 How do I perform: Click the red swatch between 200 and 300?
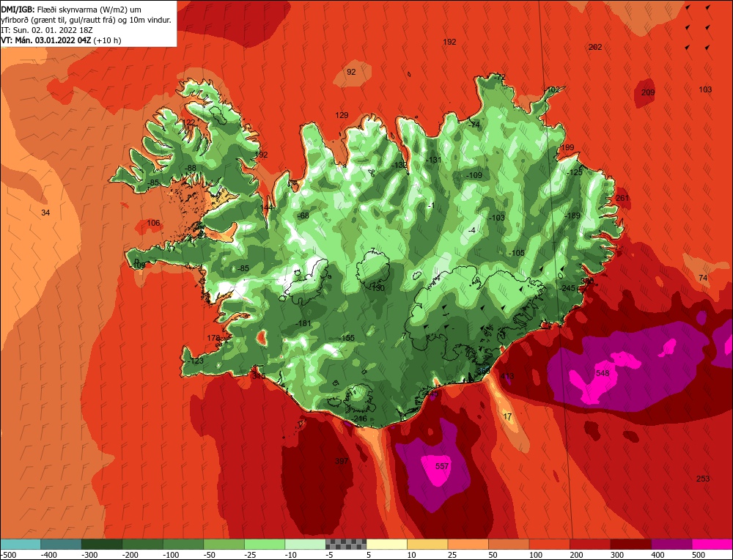click(x=590, y=544)
